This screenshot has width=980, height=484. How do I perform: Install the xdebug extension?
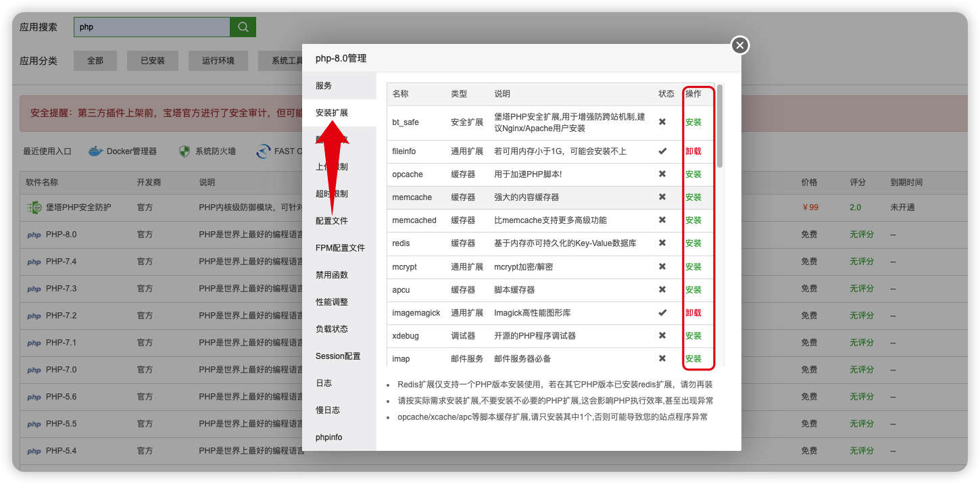pyautogui.click(x=693, y=336)
